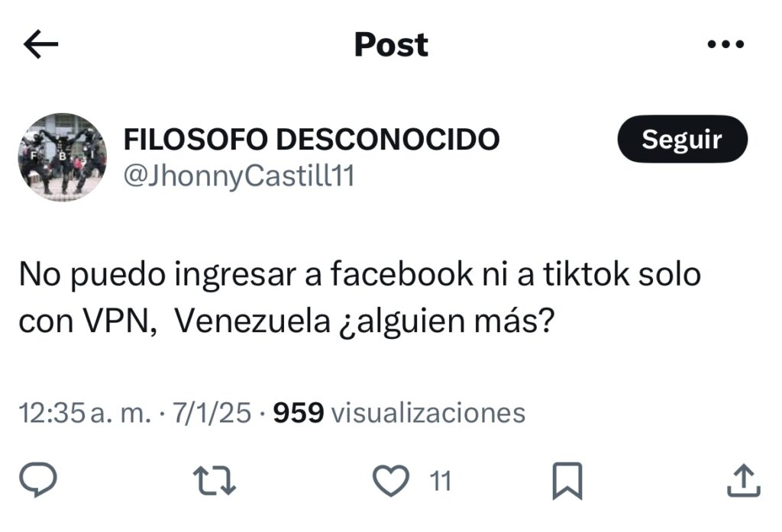The height and width of the screenshot is (532, 782).
Task: Select the 12:35 a. m. timestamp
Action: click(x=85, y=414)
